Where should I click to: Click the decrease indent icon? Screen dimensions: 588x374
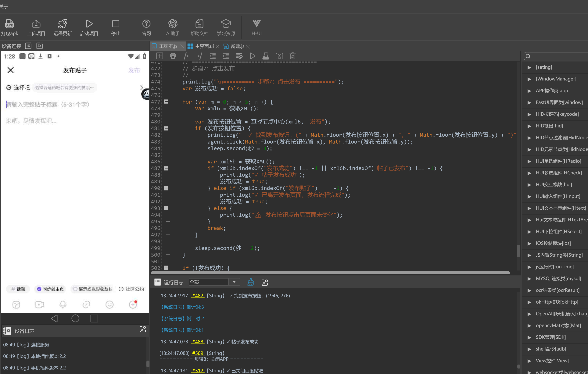[213, 56]
